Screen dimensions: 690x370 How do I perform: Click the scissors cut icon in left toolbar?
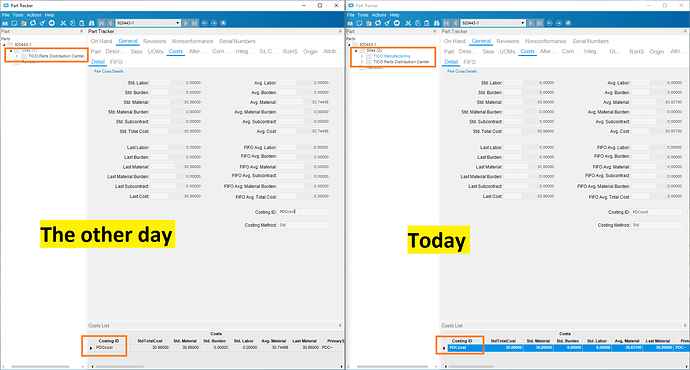(63, 23)
